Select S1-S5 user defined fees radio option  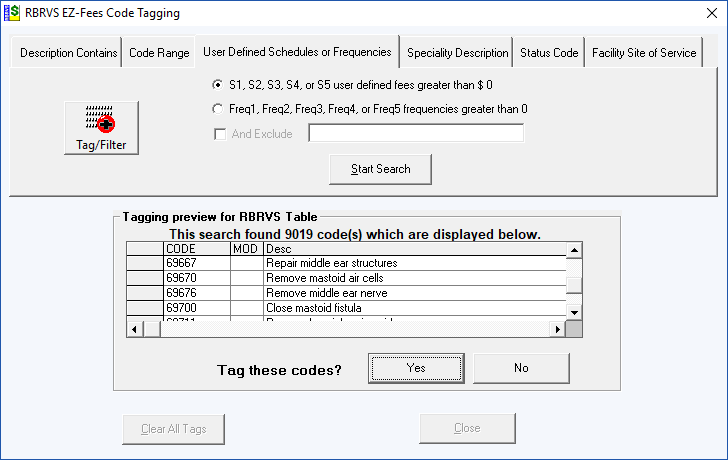click(217, 85)
